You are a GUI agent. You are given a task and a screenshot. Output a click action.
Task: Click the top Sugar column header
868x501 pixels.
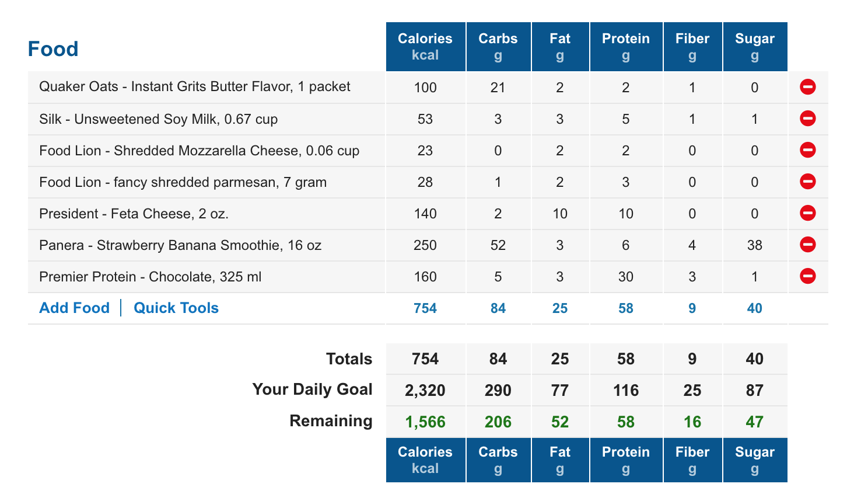(x=755, y=47)
